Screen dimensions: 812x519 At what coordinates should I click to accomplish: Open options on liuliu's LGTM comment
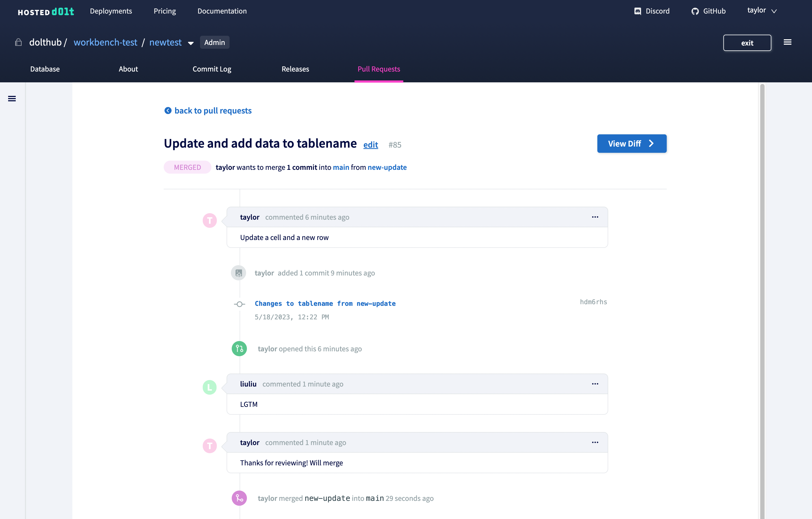pos(595,384)
